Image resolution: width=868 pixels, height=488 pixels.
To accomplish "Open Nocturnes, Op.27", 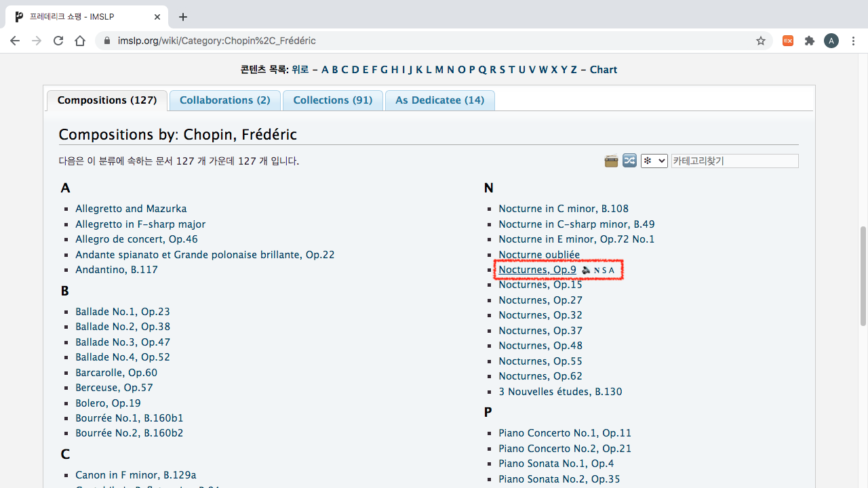I will tap(540, 300).
